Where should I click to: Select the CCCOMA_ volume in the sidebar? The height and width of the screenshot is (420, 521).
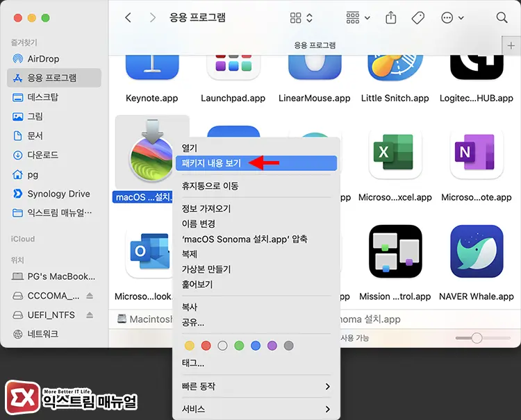pyautogui.click(x=53, y=296)
